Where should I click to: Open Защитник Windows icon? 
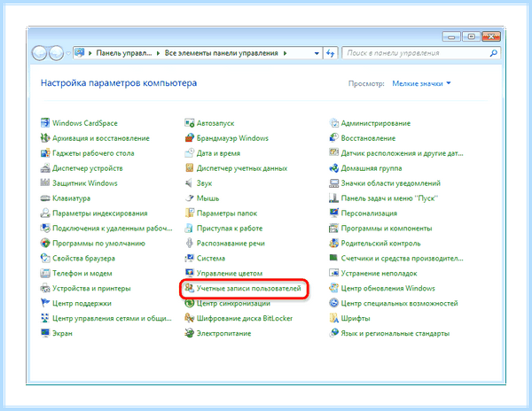coord(45,182)
